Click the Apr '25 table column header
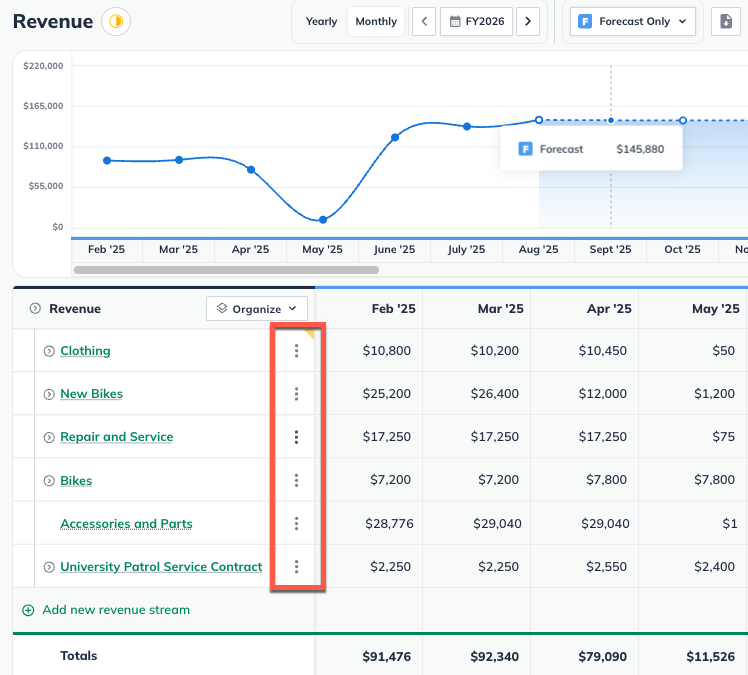 coord(609,309)
